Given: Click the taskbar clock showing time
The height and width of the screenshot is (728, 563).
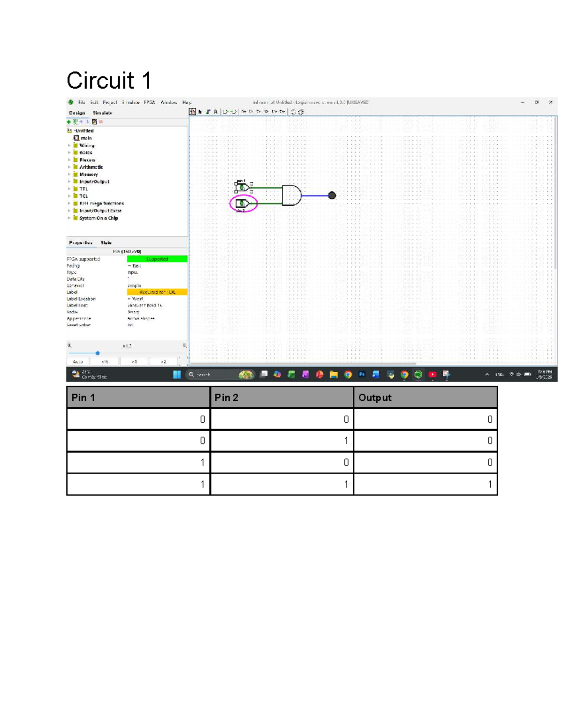Looking at the screenshot, I should coord(545,374).
